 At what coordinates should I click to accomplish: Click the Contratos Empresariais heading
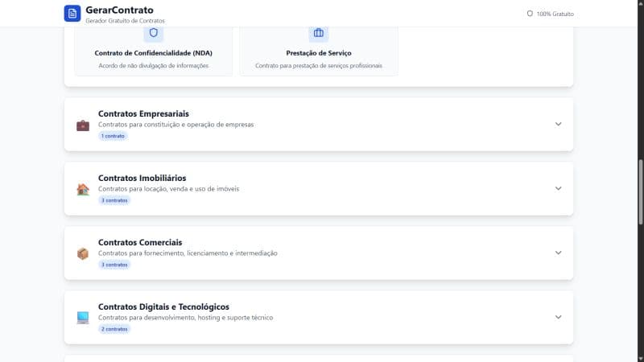143,113
